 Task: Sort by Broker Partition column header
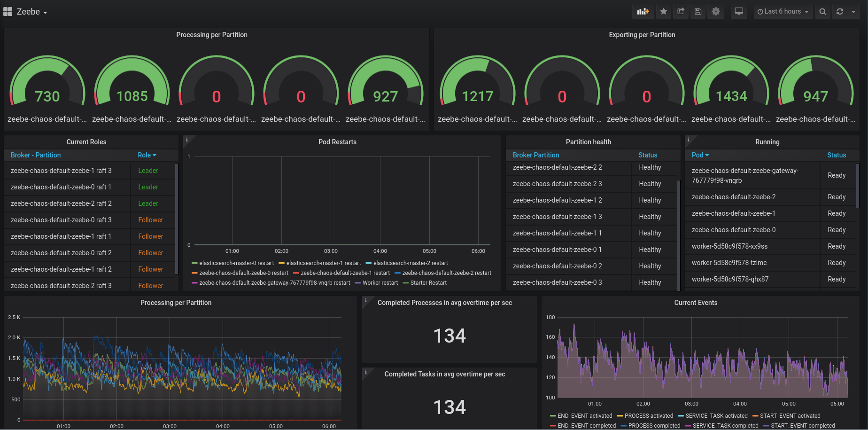coord(536,155)
